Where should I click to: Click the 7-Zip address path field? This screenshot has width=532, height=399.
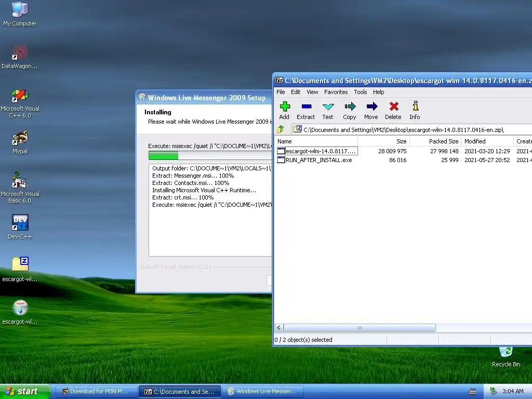click(411, 129)
